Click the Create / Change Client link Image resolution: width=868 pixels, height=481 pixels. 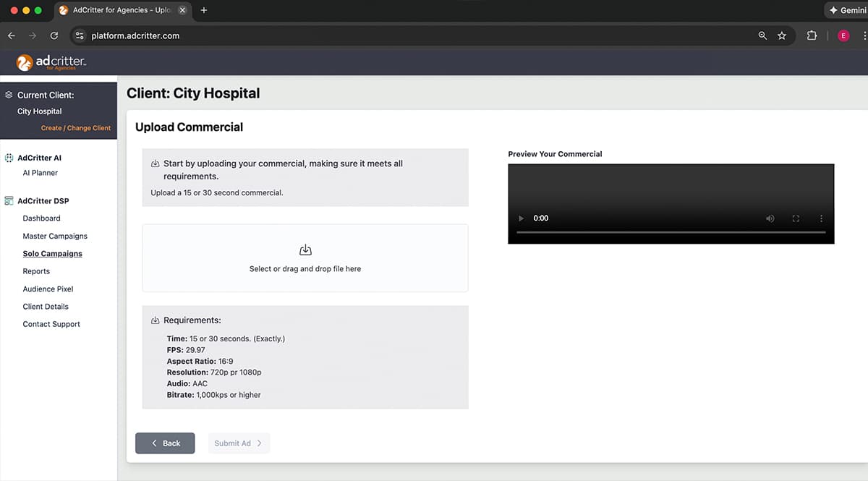click(x=76, y=128)
